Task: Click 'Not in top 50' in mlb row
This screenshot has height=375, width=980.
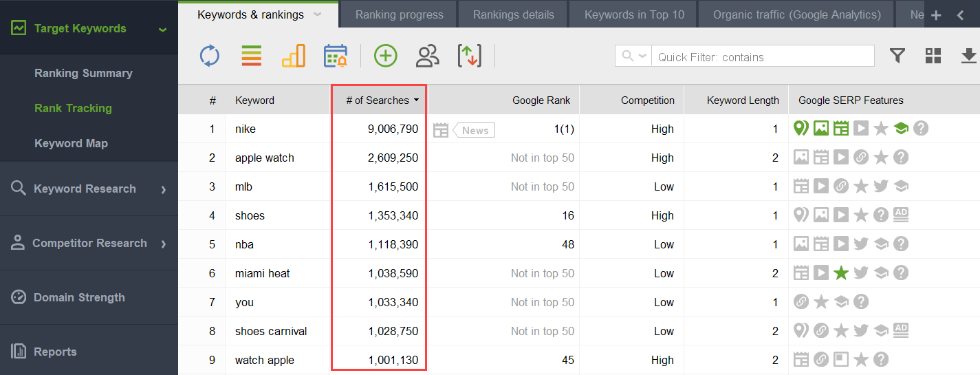Action: click(542, 186)
